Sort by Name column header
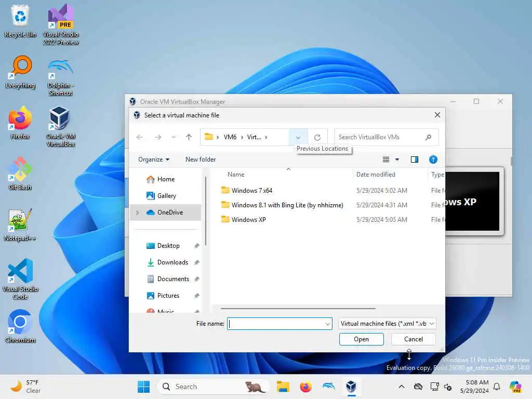The height and width of the screenshot is (399, 532). tap(236, 175)
